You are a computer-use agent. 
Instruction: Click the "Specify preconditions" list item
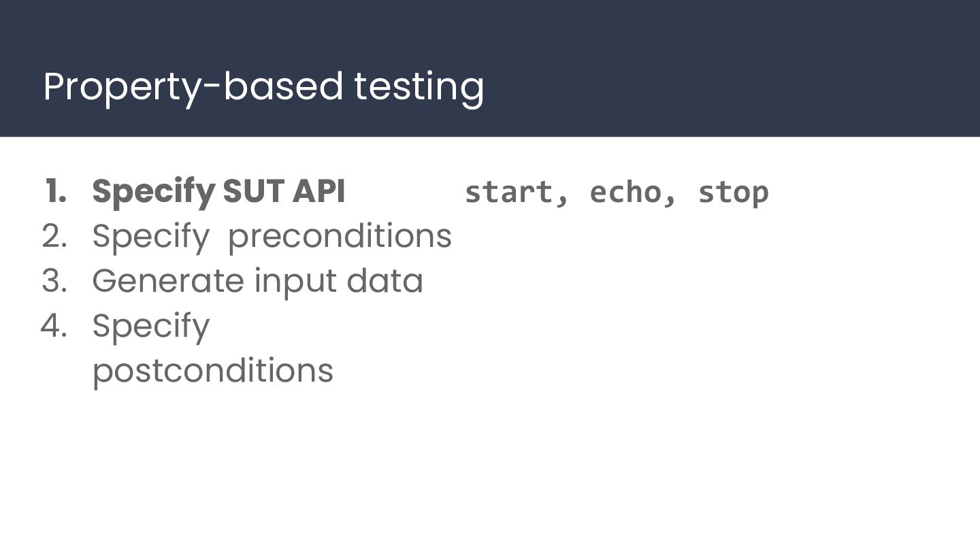coord(272,237)
